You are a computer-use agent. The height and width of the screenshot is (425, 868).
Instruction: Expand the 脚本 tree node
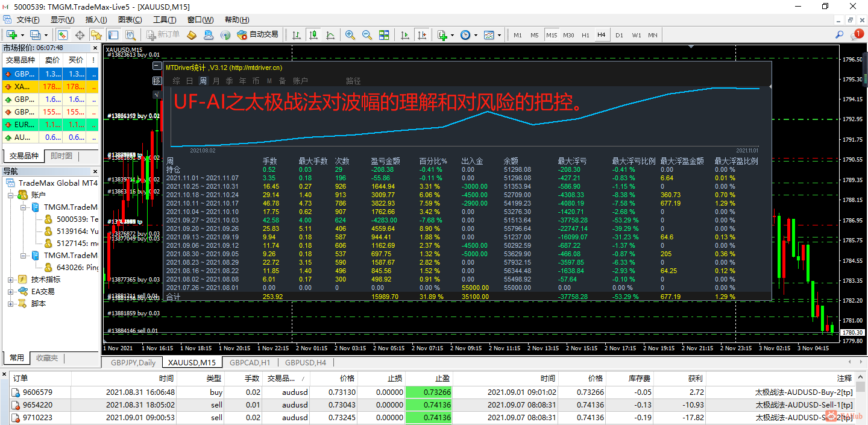(x=10, y=304)
